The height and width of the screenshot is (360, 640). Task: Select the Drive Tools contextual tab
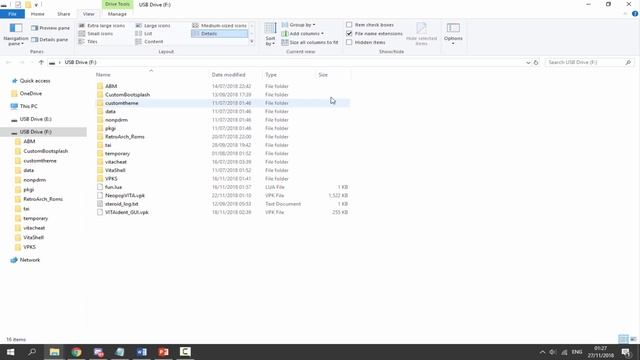(x=117, y=4)
